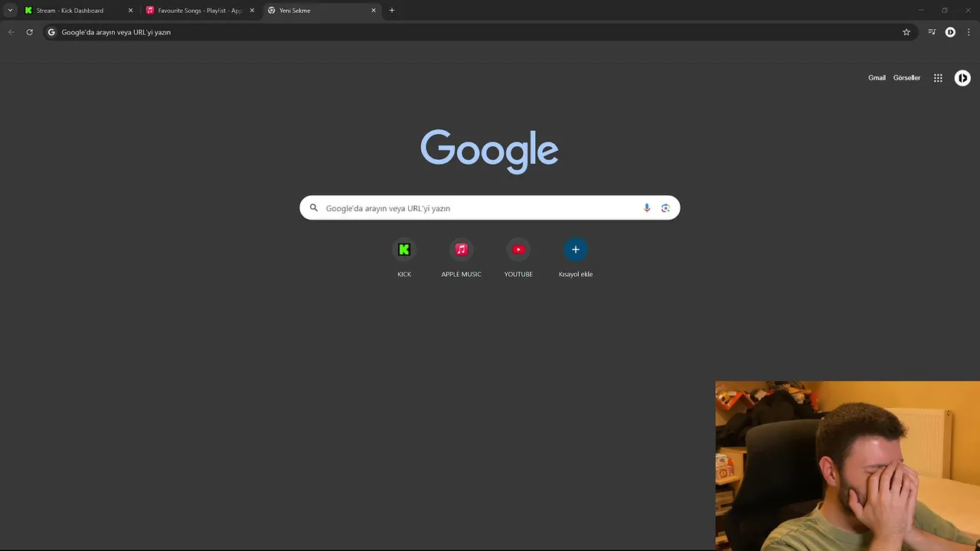Minimize the Chrome window
The height and width of the screenshot is (551, 980).
(x=921, y=11)
